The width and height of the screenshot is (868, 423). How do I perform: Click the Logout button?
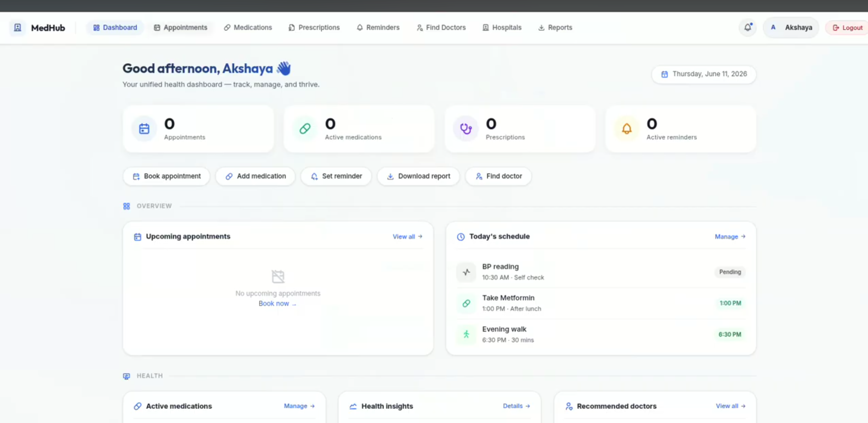point(847,28)
